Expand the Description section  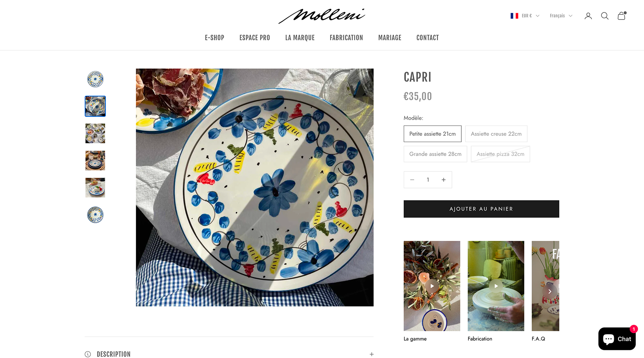point(229,354)
